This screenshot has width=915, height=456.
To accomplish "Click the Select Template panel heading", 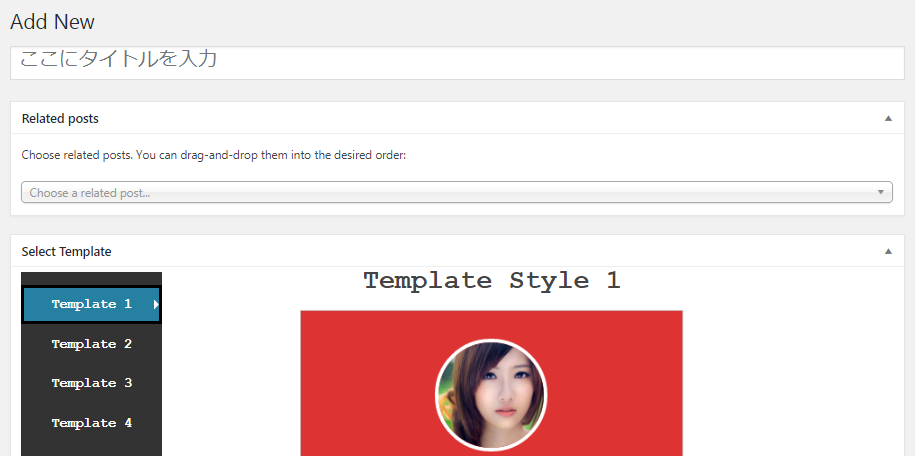I will 67,252.
